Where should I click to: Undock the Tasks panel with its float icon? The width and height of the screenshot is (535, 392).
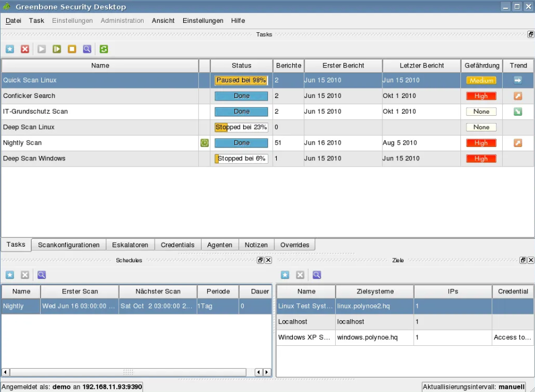(x=531, y=34)
